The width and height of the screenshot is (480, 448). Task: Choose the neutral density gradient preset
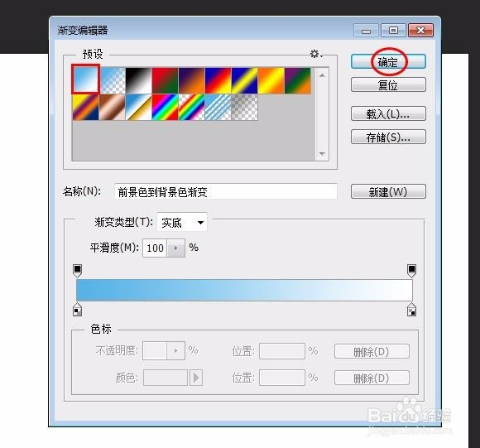pyautogui.click(x=245, y=107)
